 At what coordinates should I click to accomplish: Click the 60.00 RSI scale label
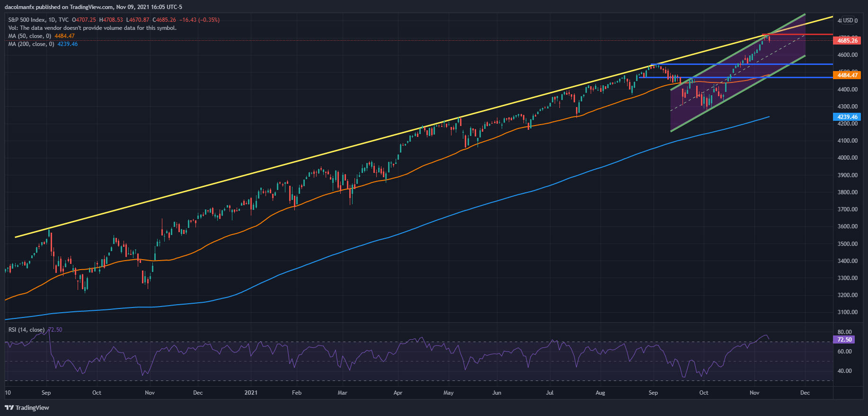coord(845,352)
